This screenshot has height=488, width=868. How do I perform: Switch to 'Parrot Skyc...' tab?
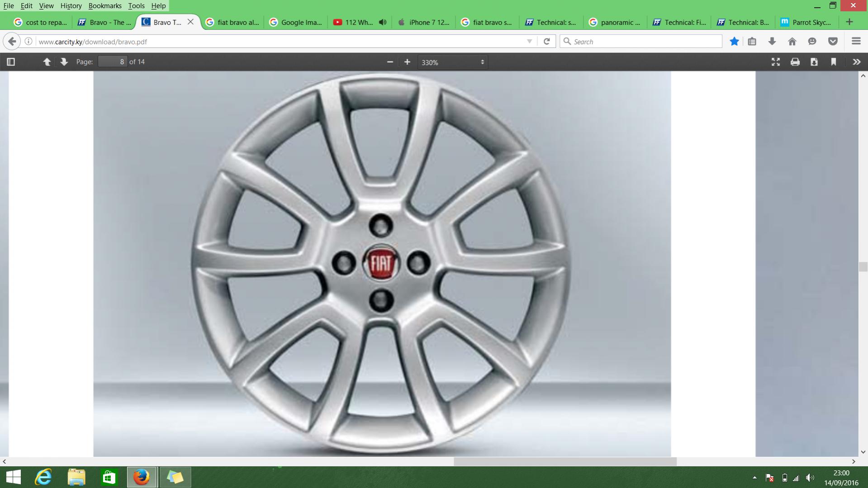(x=807, y=22)
